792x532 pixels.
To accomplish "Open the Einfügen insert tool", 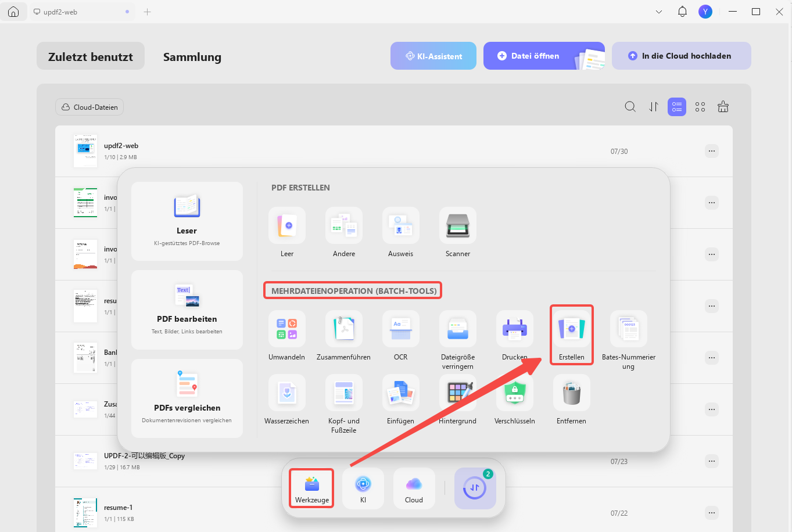I will pyautogui.click(x=401, y=393).
